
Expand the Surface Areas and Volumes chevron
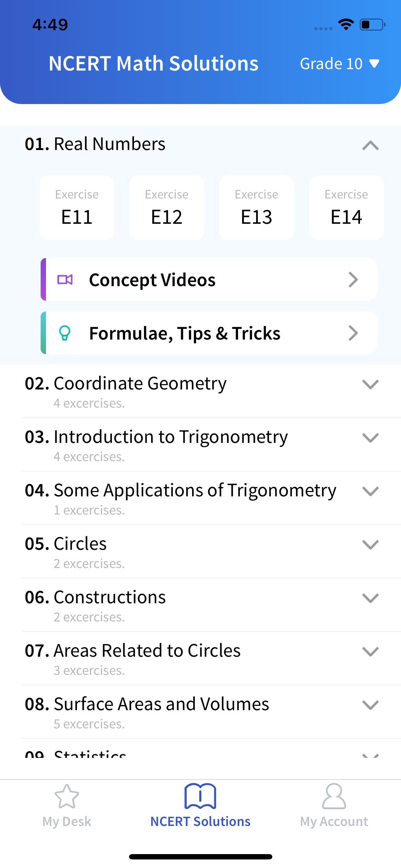[370, 705]
